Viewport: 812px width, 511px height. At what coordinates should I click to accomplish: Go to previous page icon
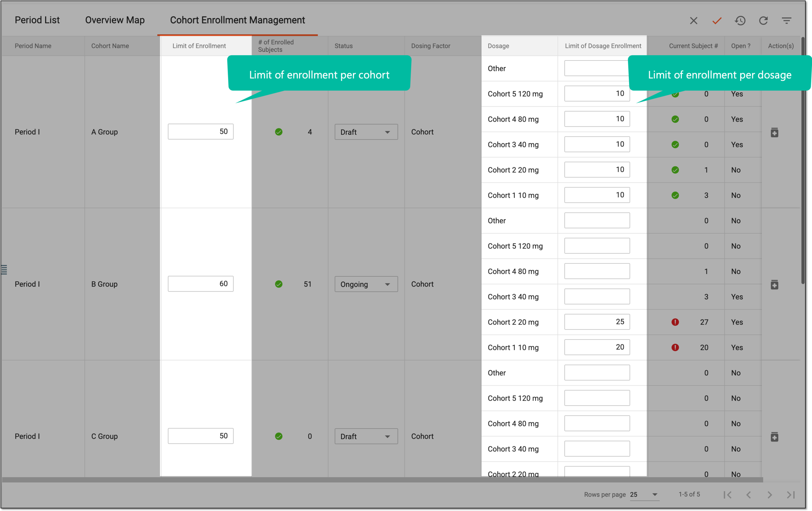click(x=748, y=495)
